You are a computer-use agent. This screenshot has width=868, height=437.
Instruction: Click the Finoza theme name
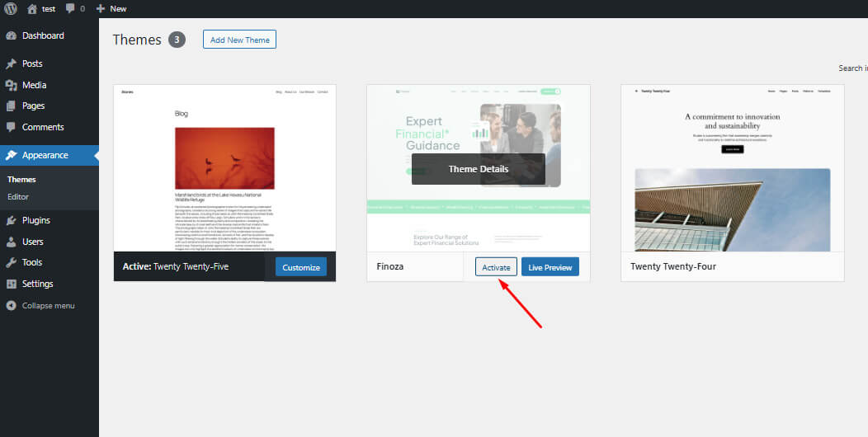click(x=390, y=266)
